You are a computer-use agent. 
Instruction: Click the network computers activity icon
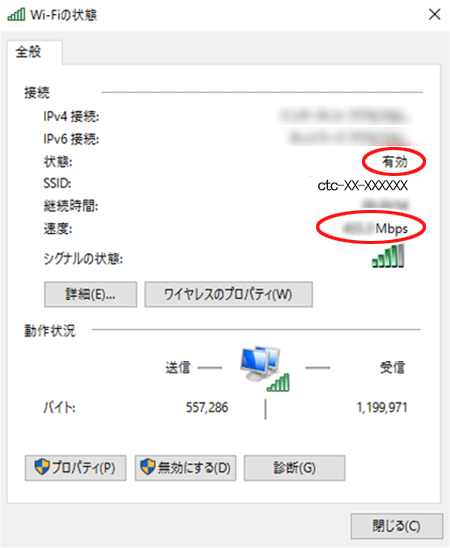tap(264, 368)
